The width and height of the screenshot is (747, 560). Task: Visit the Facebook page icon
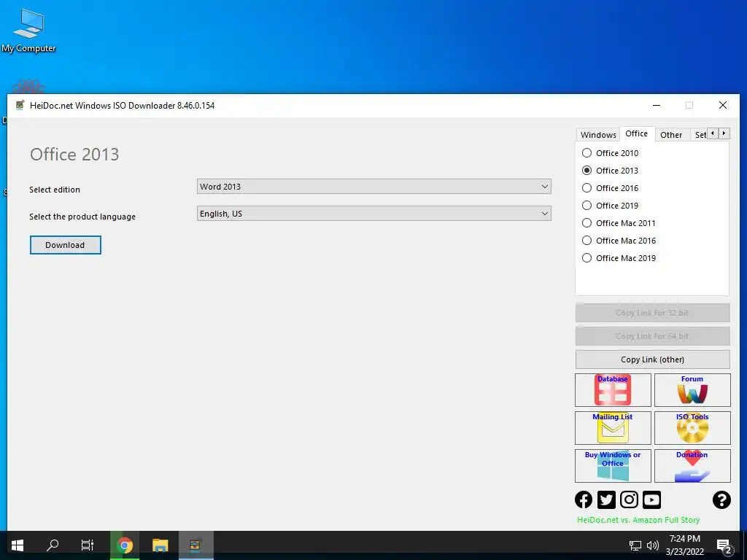[x=584, y=499]
